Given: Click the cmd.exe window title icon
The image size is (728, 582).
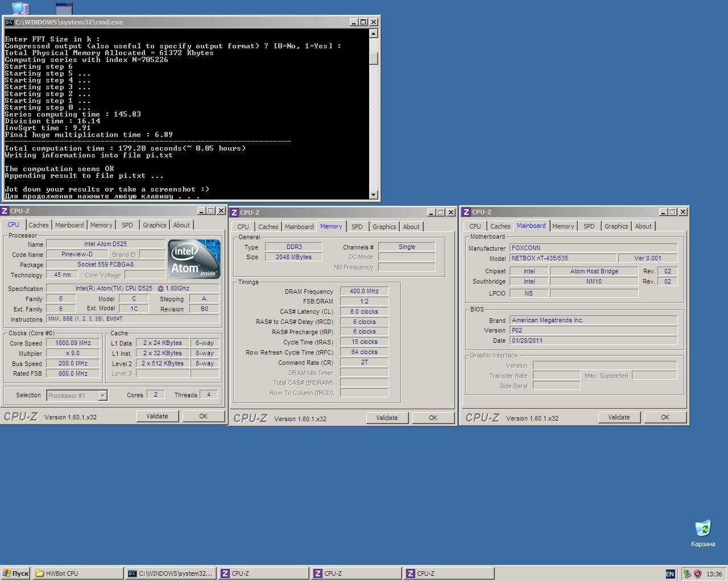Looking at the screenshot, I should (9, 22).
